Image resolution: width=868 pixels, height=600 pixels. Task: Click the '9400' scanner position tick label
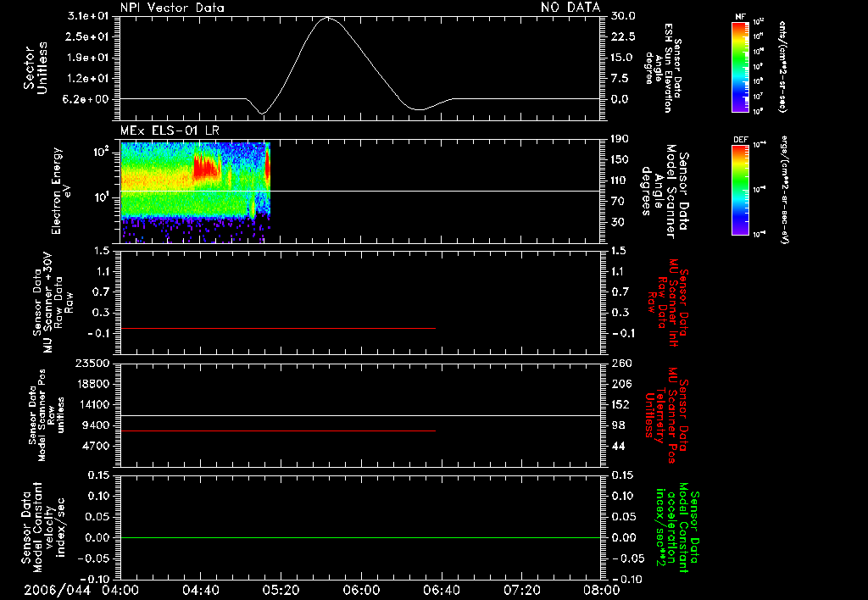[95, 425]
